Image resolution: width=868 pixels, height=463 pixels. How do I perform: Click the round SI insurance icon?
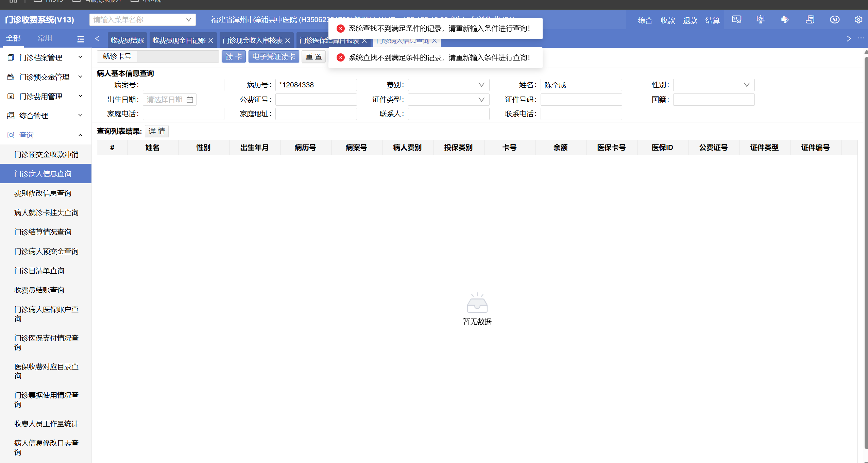(834, 20)
